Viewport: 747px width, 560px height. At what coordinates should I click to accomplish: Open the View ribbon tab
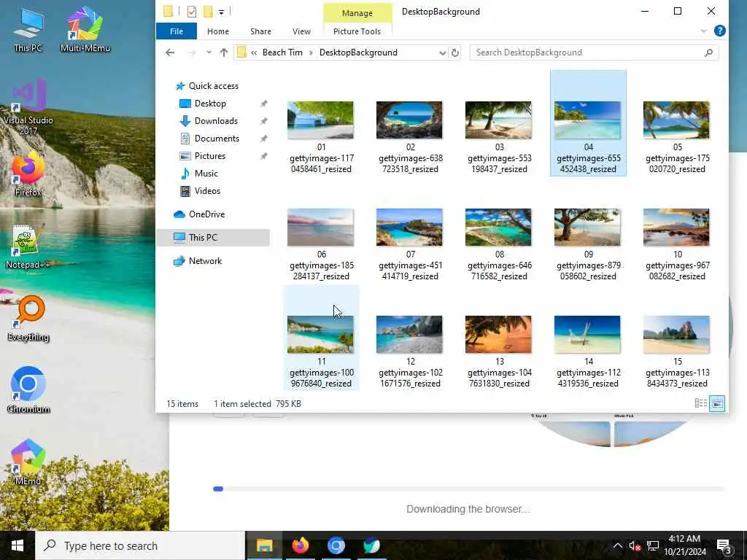(301, 31)
